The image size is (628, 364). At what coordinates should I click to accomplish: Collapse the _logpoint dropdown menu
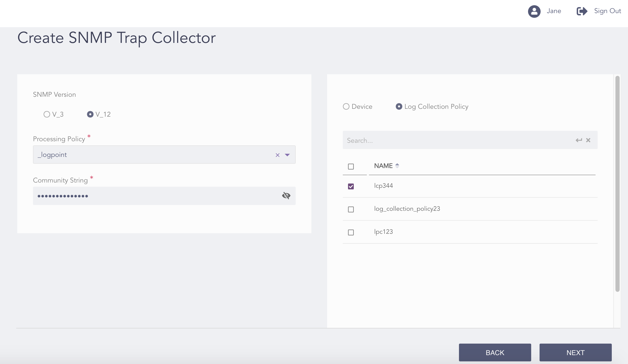point(287,155)
